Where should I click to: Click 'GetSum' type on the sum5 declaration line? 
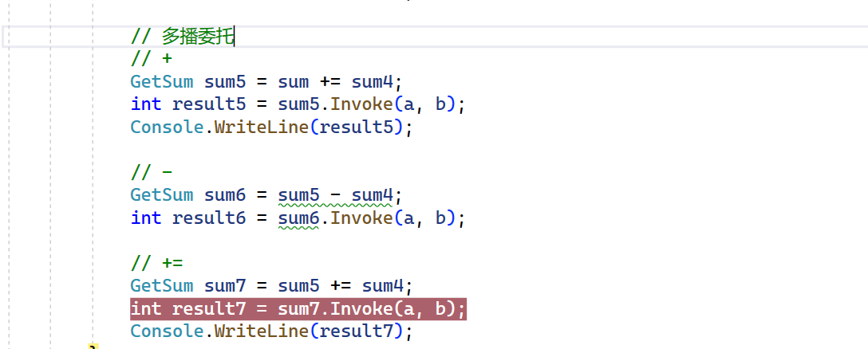click(x=162, y=82)
